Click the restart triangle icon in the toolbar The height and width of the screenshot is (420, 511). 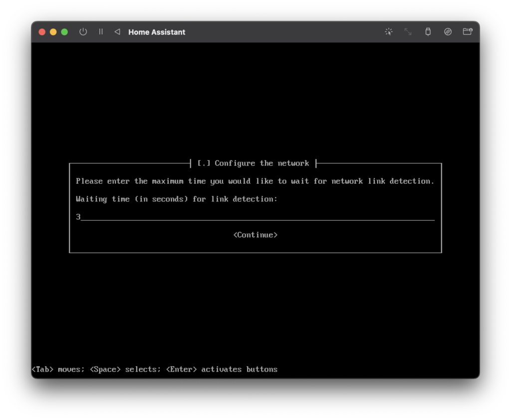[117, 31]
